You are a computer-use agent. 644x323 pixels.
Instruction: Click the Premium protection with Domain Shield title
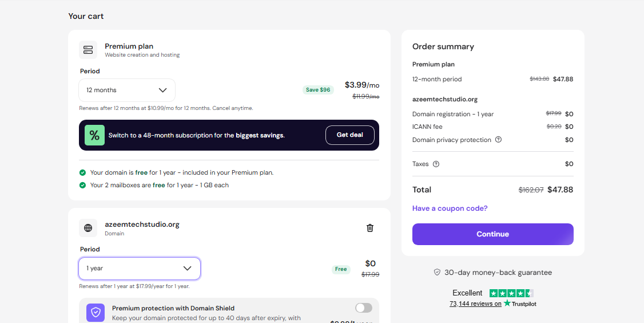tap(173, 308)
